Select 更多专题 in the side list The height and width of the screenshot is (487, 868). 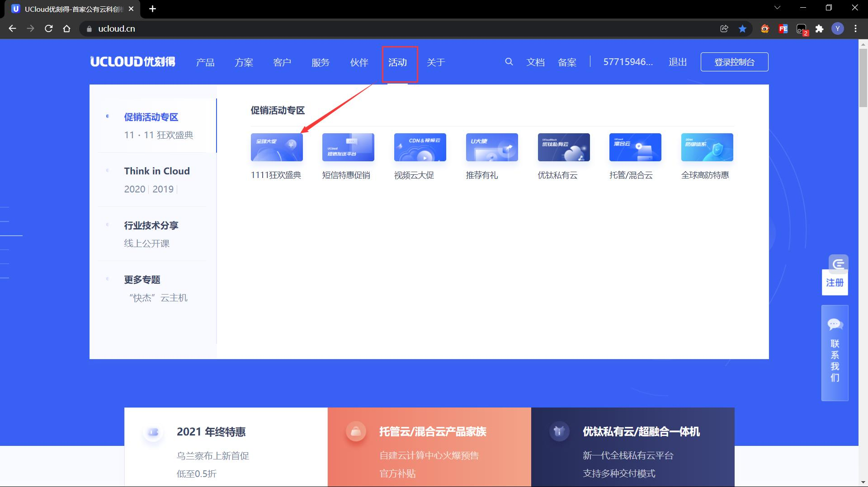coord(142,280)
